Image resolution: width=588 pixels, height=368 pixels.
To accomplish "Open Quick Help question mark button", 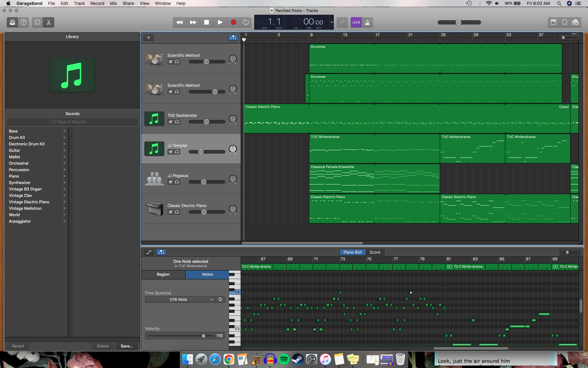I will click(x=24, y=22).
